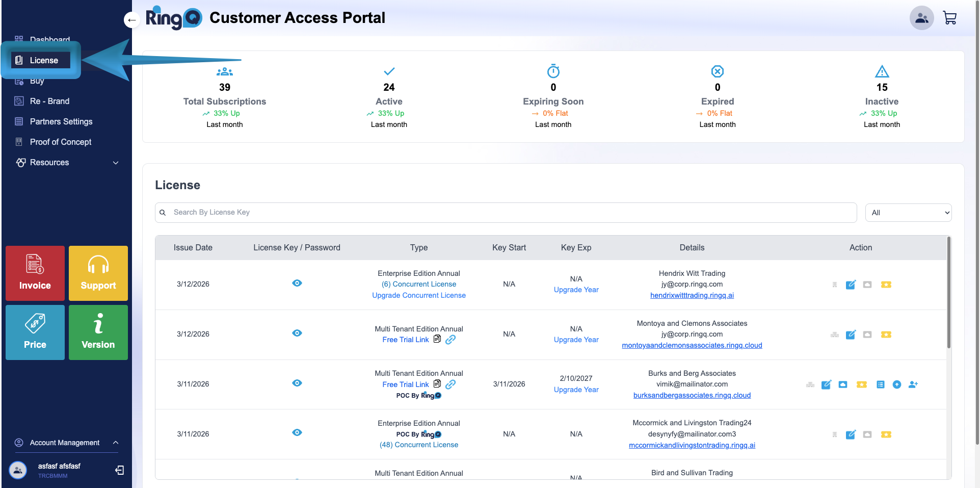Open the Price panel

click(x=35, y=332)
